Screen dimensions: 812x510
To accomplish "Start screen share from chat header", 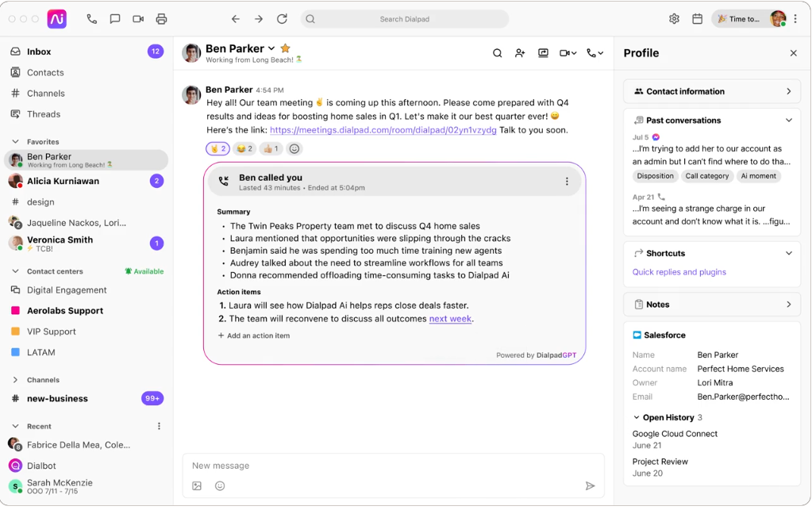I will pyautogui.click(x=543, y=53).
